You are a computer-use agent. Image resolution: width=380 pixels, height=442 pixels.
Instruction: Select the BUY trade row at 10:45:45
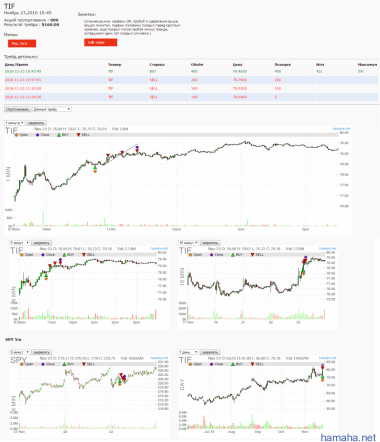pos(191,71)
